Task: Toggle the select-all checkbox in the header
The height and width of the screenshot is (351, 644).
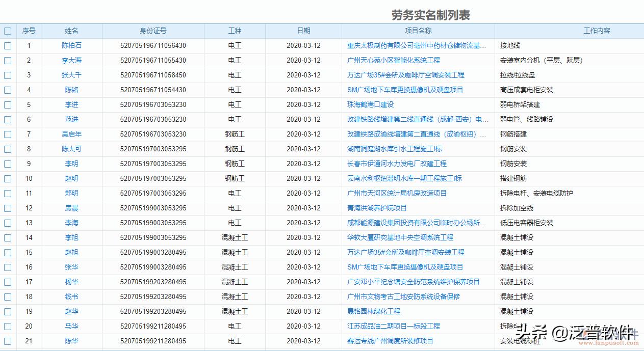Action: [8, 31]
